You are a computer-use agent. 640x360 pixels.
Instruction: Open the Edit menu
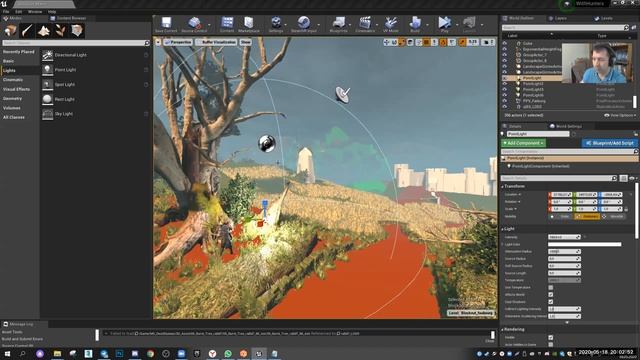click(x=18, y=12)
